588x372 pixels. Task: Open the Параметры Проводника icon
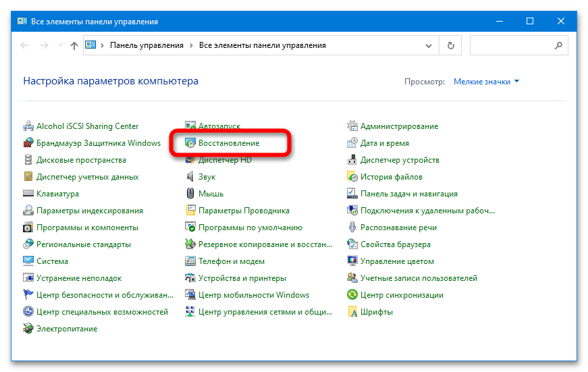click(x=190, y=211)
